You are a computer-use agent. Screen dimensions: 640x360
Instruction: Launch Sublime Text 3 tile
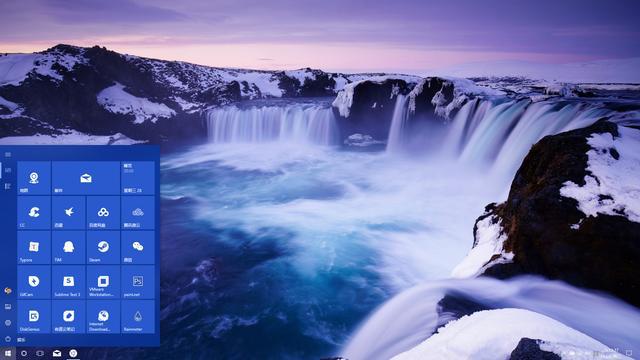(69, 282)
